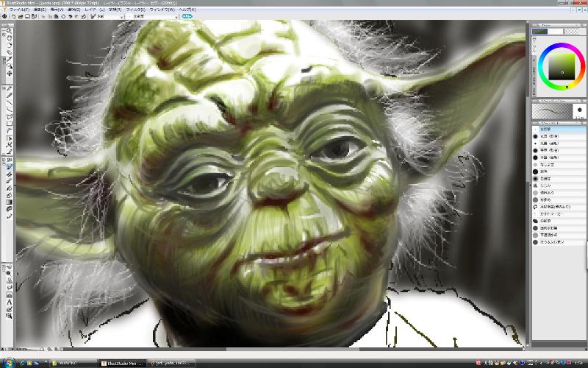The height and width of the screenshot is (368, 588).
Task: Open the フィルタ(I) menu
Action: coord(135,10)
